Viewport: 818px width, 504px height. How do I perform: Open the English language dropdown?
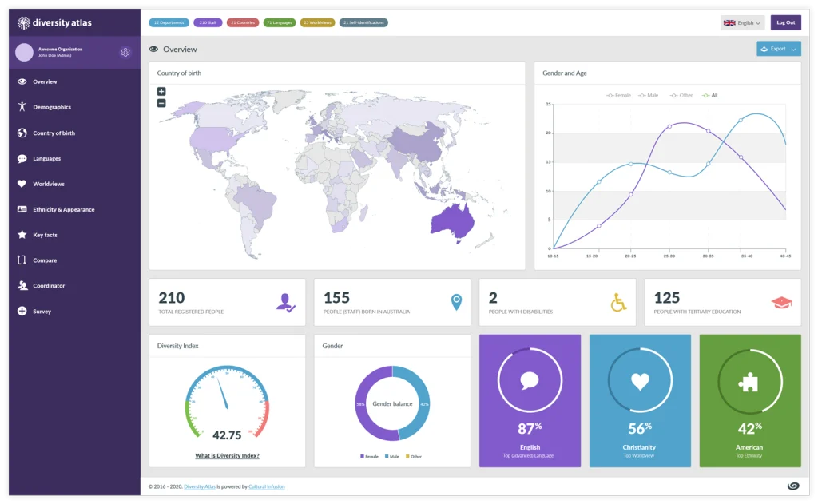(742, 22)
